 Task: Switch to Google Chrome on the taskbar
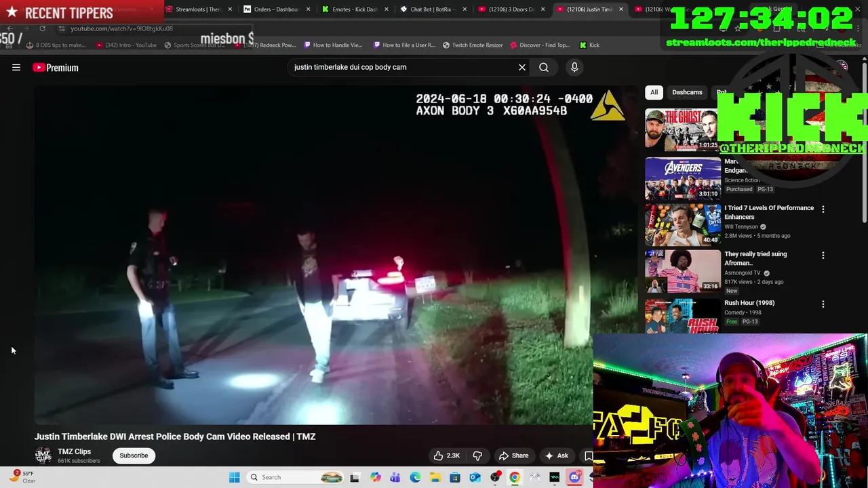[515, 477]
